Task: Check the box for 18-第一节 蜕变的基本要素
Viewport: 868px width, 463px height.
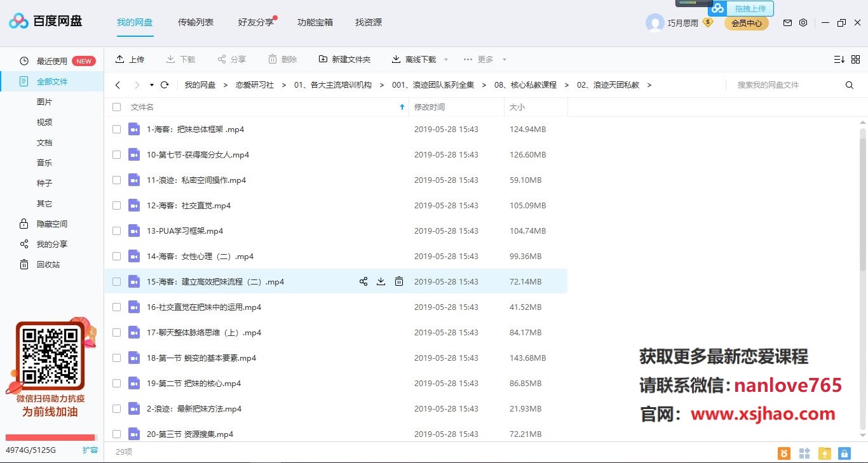Action: click(x=116, y=358)
